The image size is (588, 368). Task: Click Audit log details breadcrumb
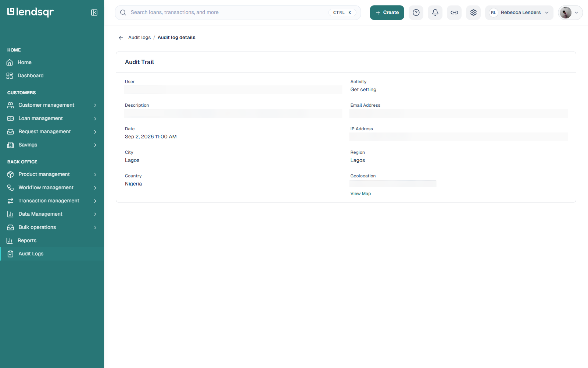point(176,38)
